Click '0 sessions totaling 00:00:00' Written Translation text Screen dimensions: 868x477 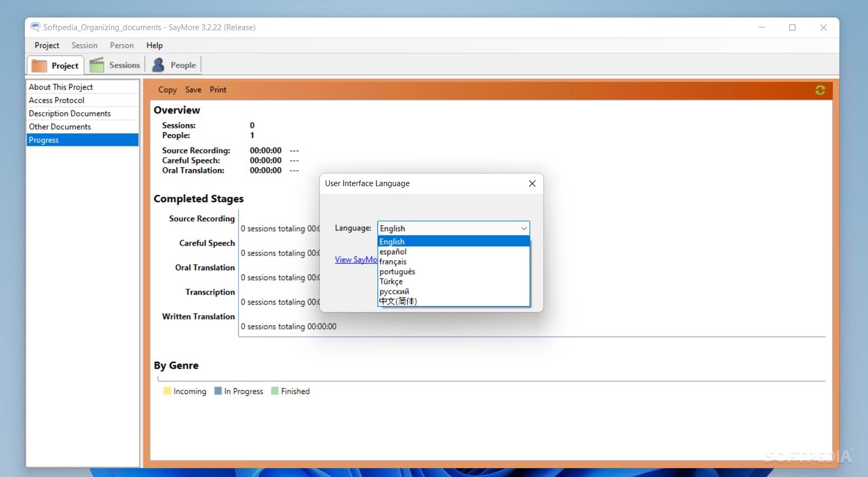289,326
